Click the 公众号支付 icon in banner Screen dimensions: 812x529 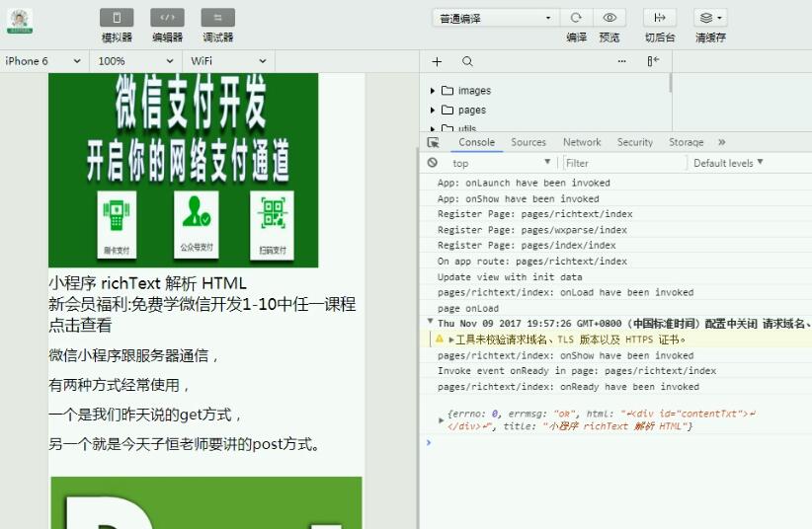(196, 224)
